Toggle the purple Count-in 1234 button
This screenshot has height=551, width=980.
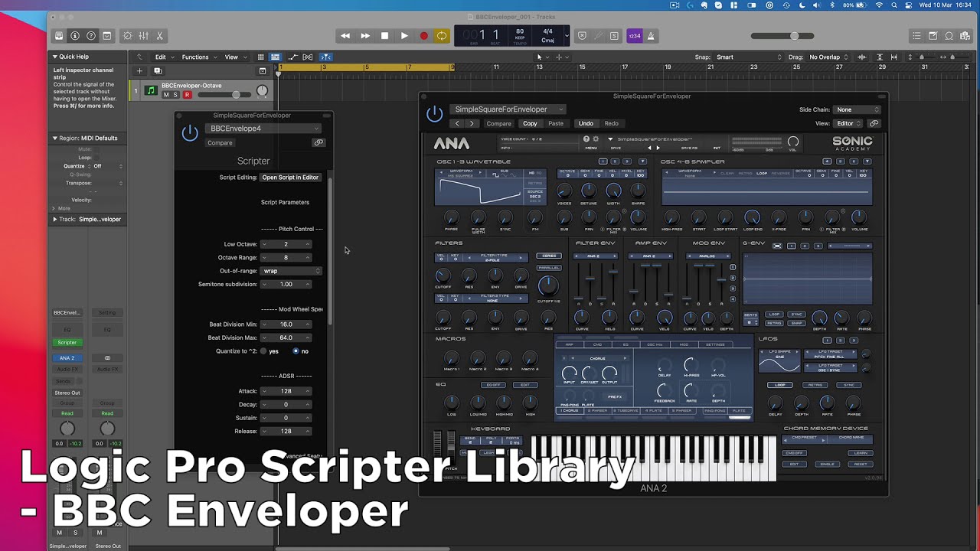point(634,36)
